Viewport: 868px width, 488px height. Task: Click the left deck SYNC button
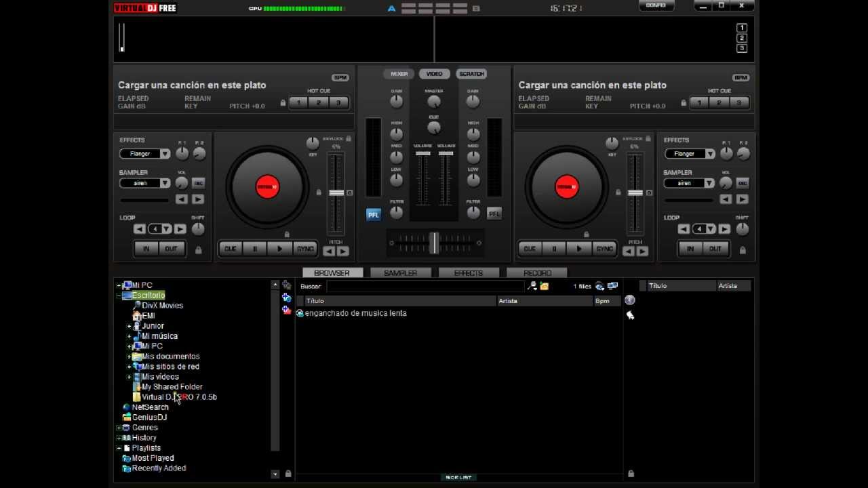(305, 249)
